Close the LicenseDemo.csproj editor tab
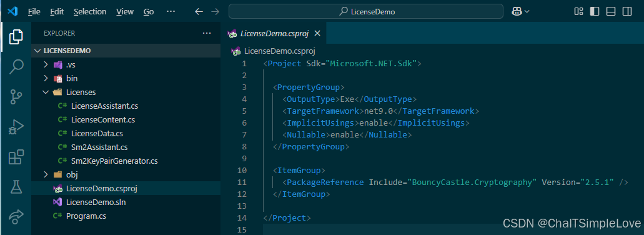Image resolution: width=644 pixels, height=235 pixels. [317, 33]
